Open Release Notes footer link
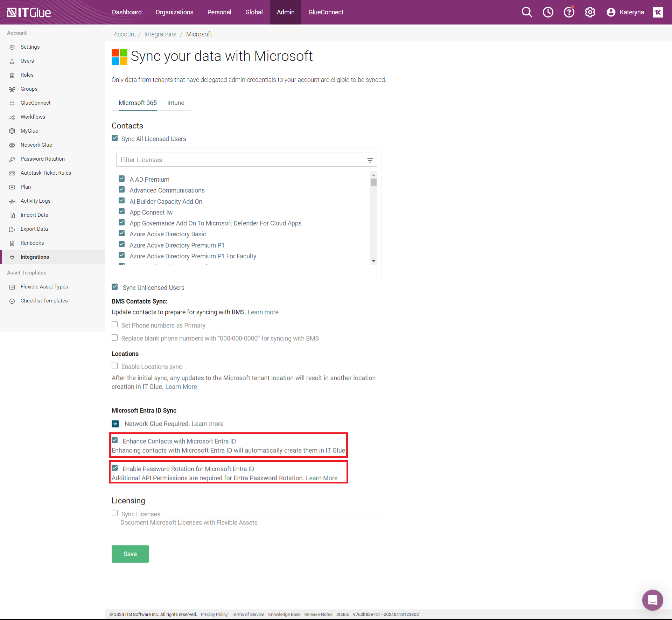Viewport: 672px width, 620px height. (318, 614)
